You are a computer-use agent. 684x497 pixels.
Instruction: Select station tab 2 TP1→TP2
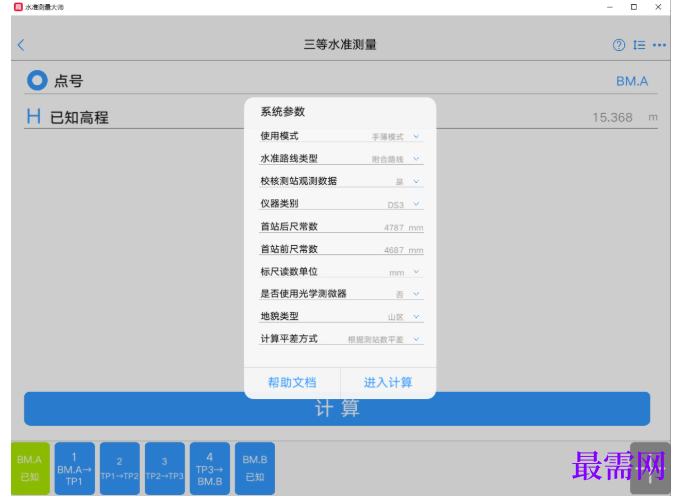(x=120, y=468)
